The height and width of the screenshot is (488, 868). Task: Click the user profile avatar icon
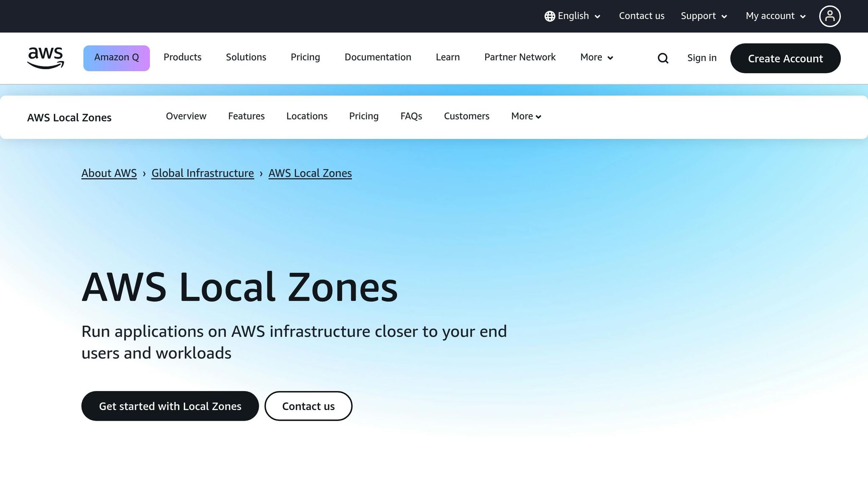pyautogui.click(x=829, y=16)
